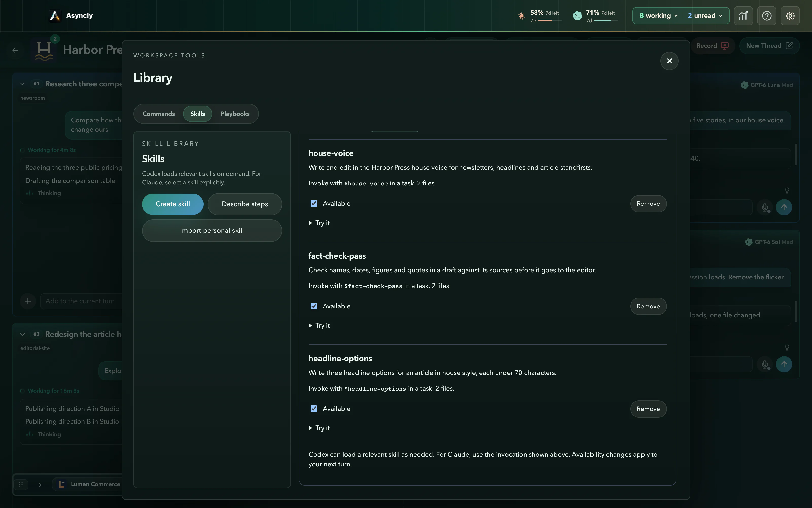Viewport: 812px width, 508px height.
Task: Uncheck Available for house-voice skill
Action: [x=314, y=204]
